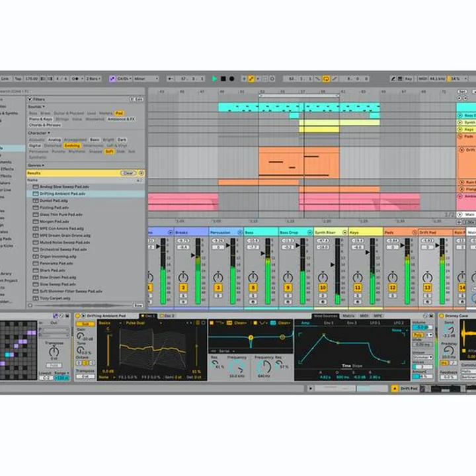Unfold the Synth Riser group header
This screenshot has height=476, width=476.
click(344, 233)
